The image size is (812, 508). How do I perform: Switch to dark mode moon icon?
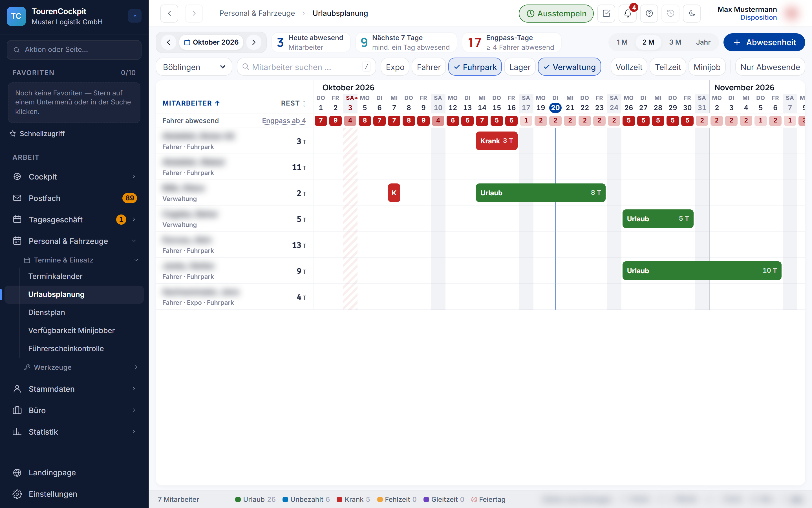click(x=692, y=14)
